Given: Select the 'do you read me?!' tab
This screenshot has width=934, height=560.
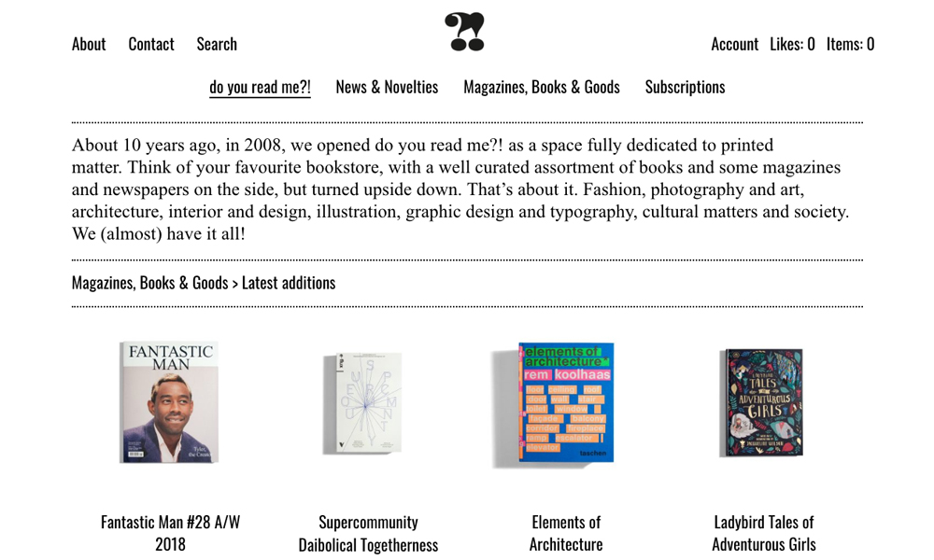Looking at the screenshot, I should pos(260,87).
